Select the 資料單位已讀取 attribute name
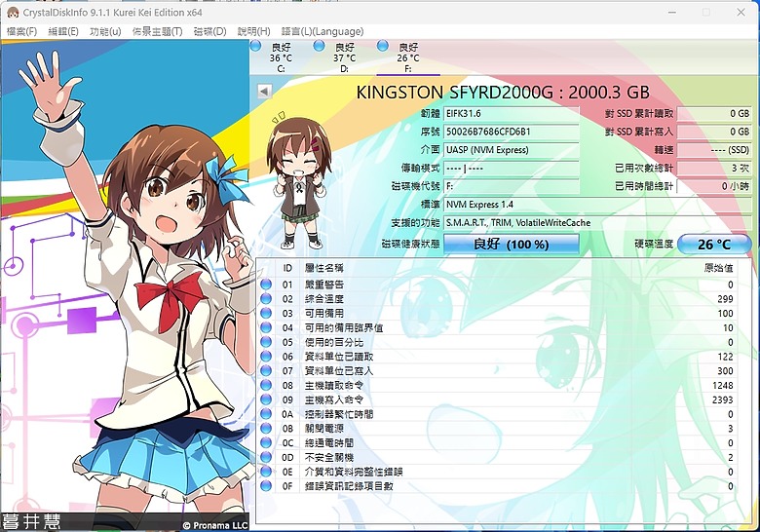This screenshot has width=760, height=532. 339,356
